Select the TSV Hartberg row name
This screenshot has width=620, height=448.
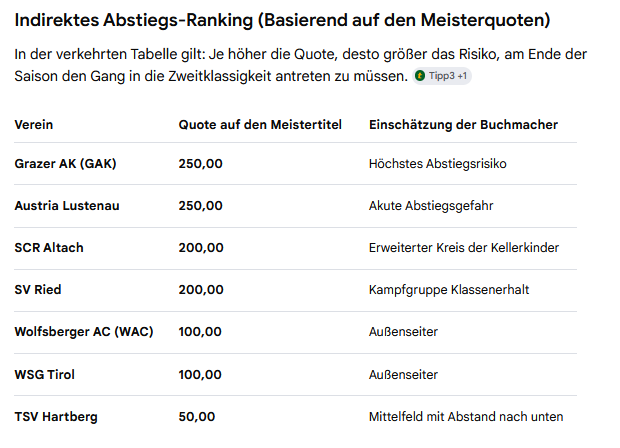(56, 417)
